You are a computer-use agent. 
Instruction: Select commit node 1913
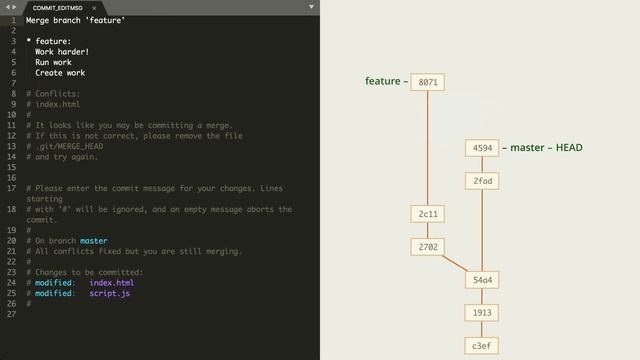pyautogui.click(x=482, y=313)
